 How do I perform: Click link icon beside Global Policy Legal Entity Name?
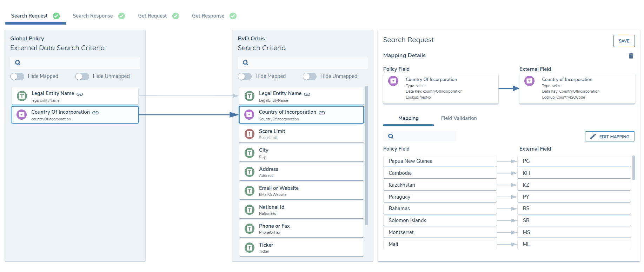[80, 94]
